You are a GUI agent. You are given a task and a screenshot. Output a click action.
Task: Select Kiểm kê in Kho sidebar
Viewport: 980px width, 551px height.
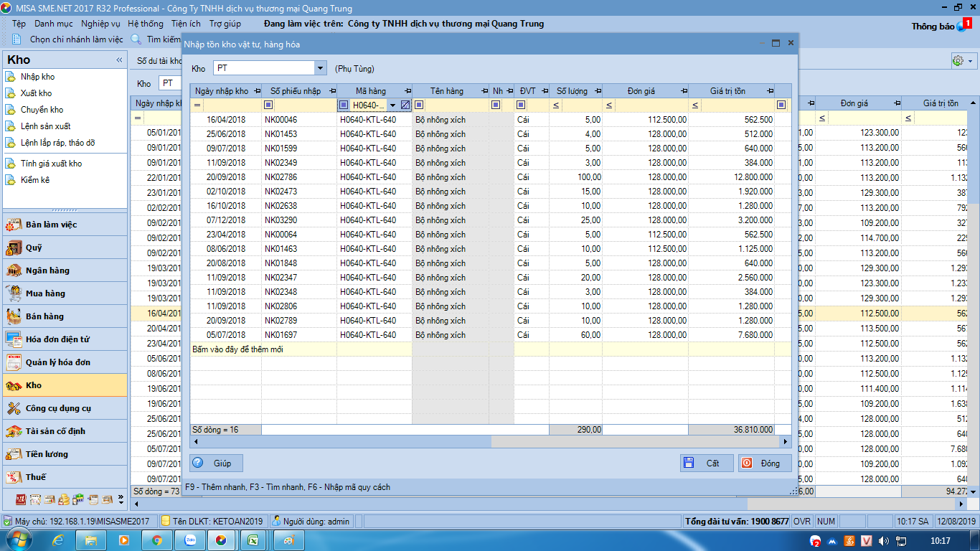pyautogui.click(x=35, y=180)
